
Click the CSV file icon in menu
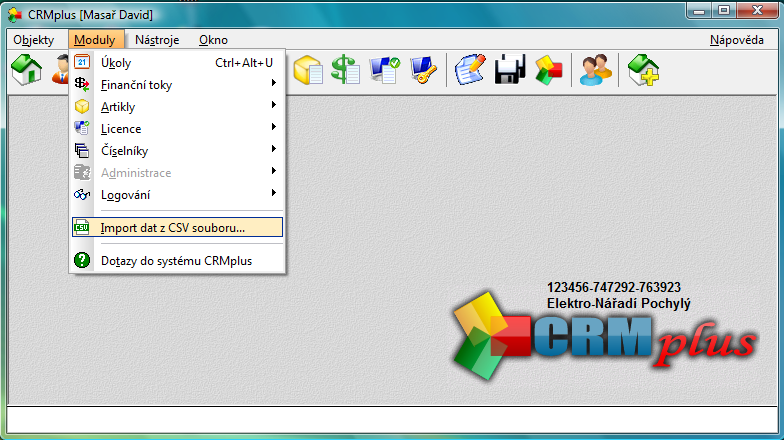[82, 228]
